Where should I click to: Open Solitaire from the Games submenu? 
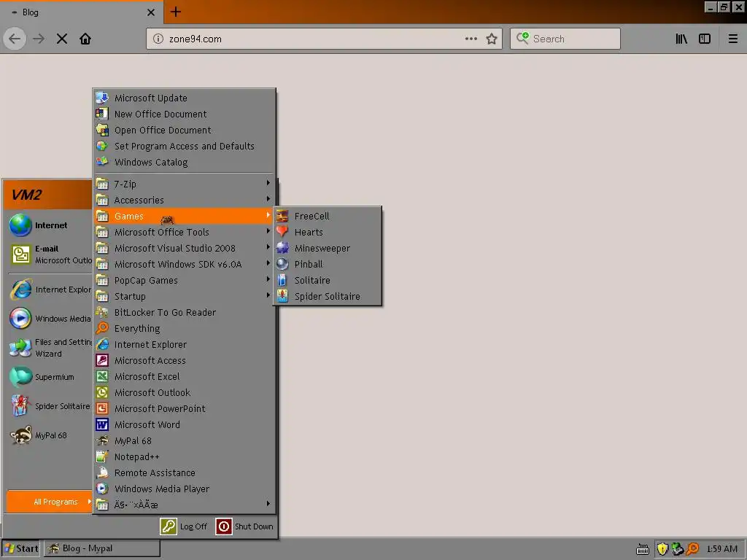click(328, 281)
